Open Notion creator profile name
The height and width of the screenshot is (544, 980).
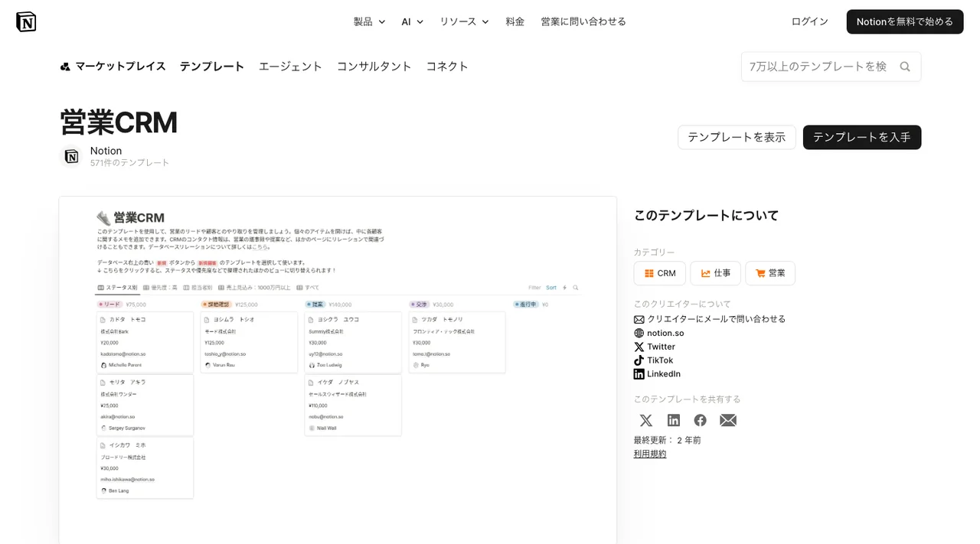point(106,151)
